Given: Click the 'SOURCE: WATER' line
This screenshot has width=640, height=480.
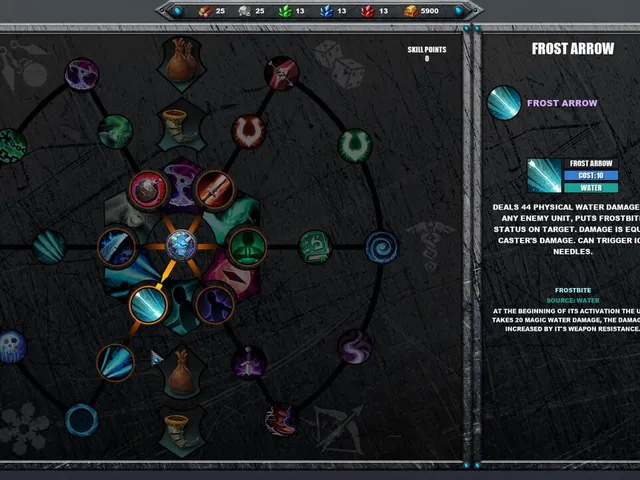Looking at the screenshot, I should click(573, 300).
